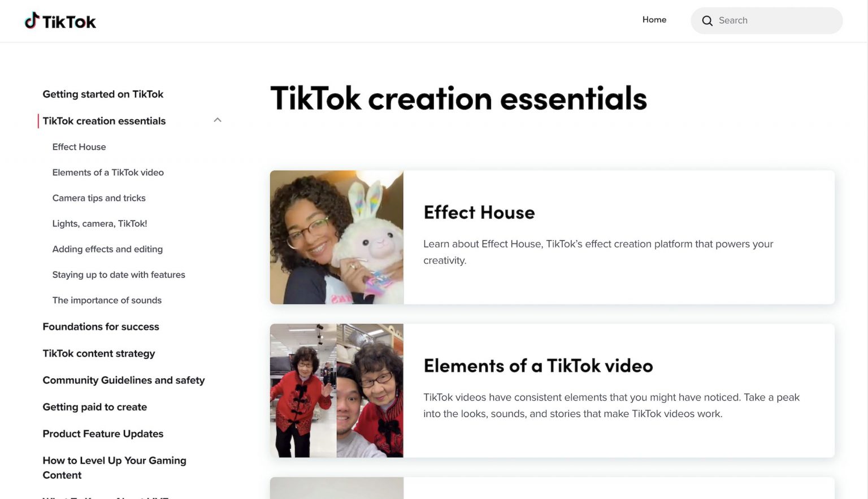Select The importance of sounds
The image size is (868, 499).
point(106,300)
